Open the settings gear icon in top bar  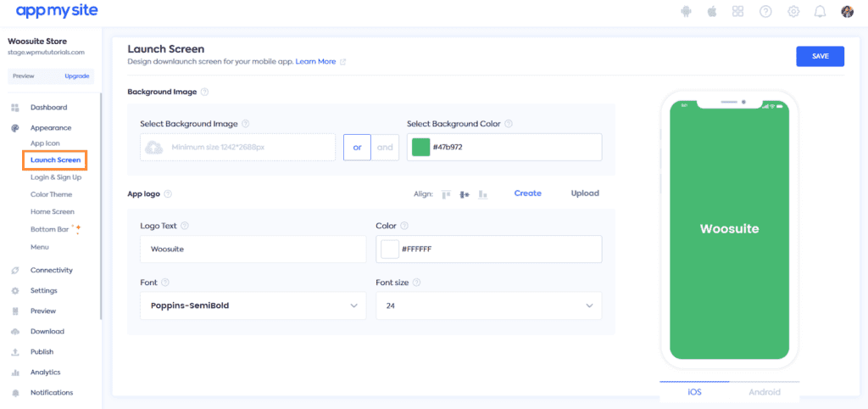tap(793, 11)
